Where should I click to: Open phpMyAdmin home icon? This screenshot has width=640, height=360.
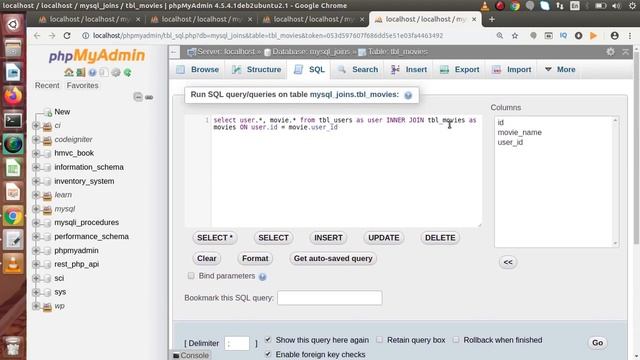(69, 72)
